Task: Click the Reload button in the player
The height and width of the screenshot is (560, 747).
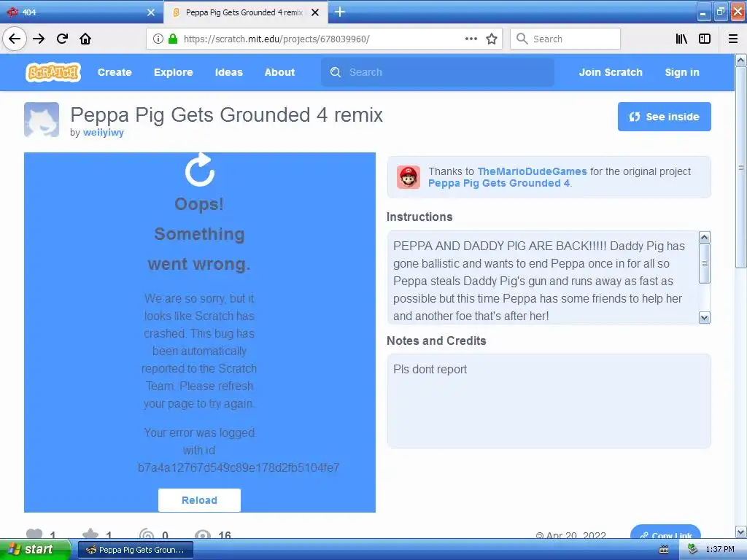Action: pos(199,500)
